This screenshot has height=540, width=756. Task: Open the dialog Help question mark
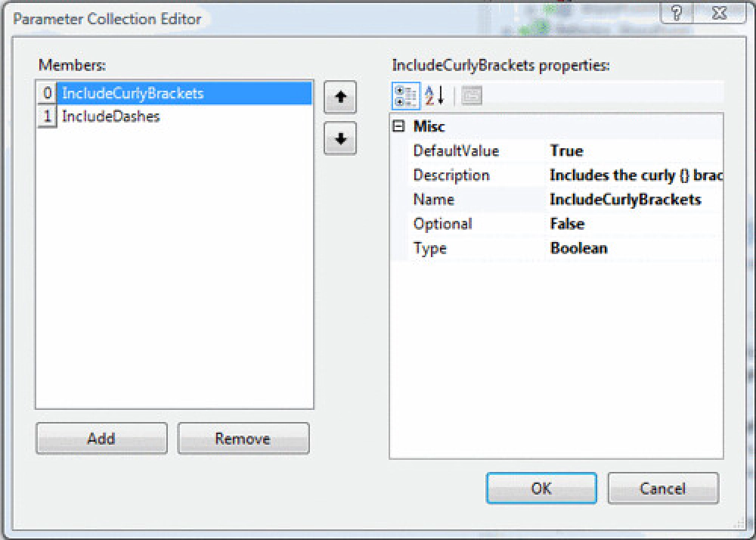676,12
